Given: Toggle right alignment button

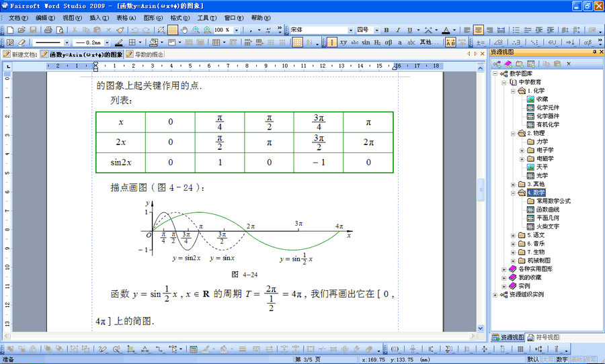Looking at the screenshot, I should point(489,30).
